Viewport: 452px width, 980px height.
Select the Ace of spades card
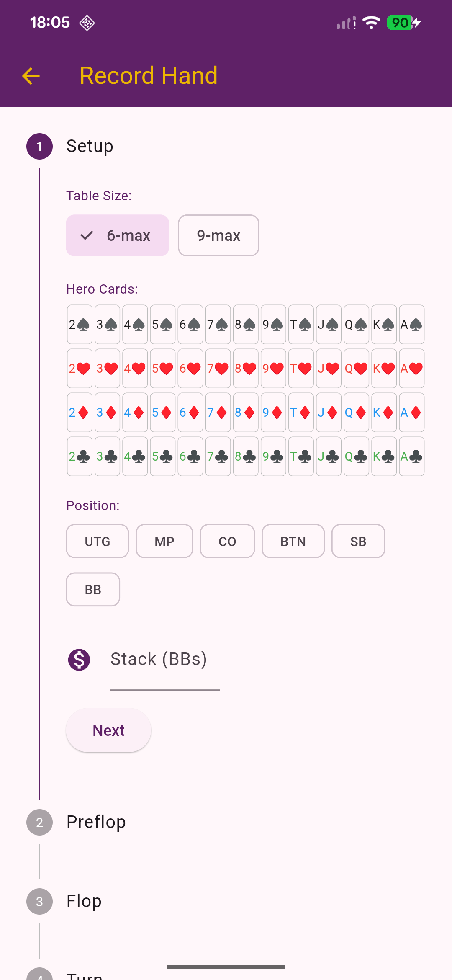pos(411,325)
